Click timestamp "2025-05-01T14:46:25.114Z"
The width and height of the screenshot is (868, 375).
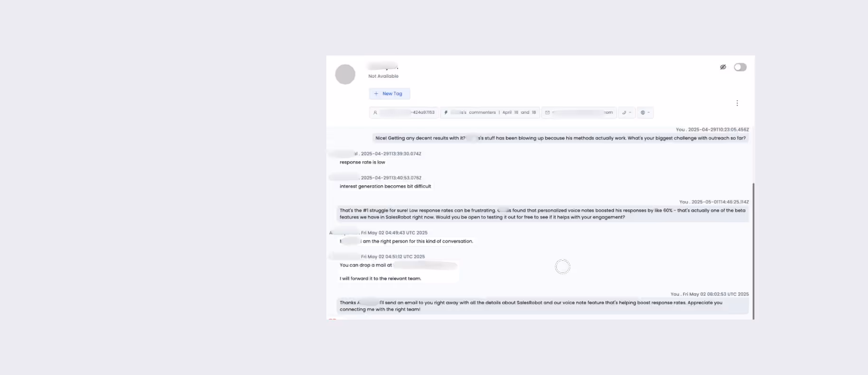720,202
